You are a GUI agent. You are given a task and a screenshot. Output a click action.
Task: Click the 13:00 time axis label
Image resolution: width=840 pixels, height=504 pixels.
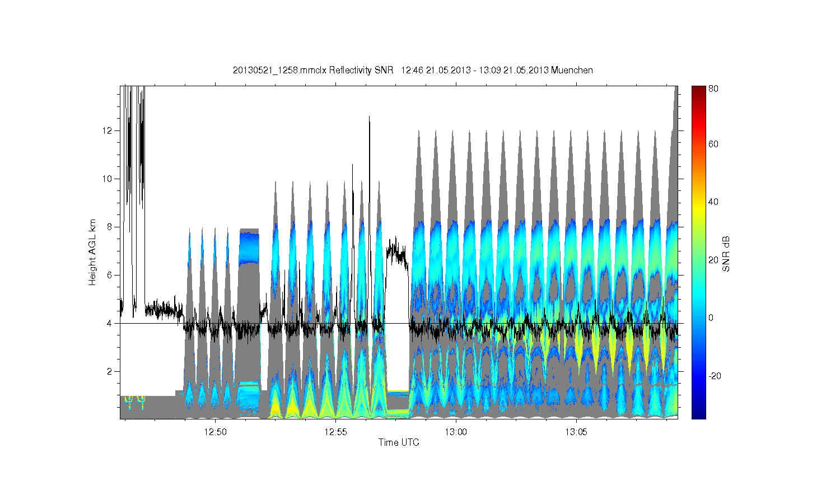[456, 432]
